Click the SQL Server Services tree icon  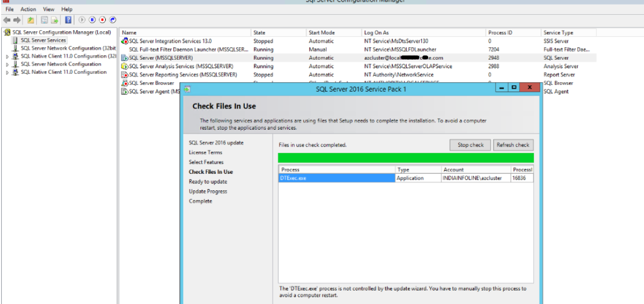coord(15,40)
